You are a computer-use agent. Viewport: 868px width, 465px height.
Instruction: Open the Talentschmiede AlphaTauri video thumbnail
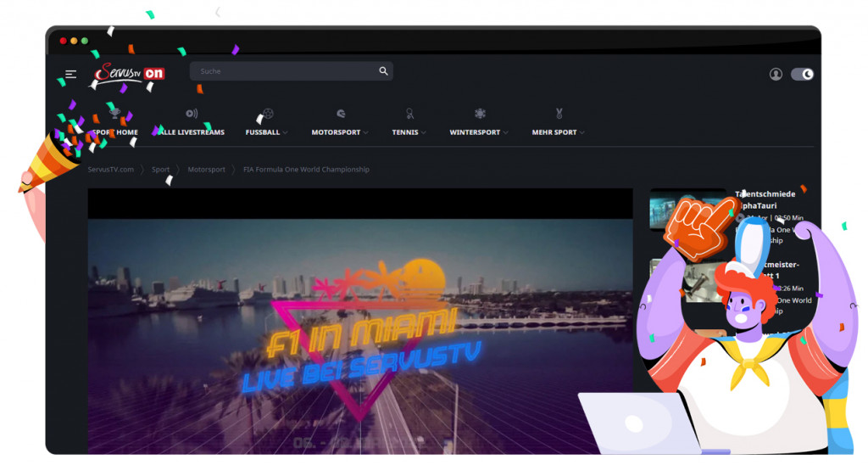click(687, 210)
